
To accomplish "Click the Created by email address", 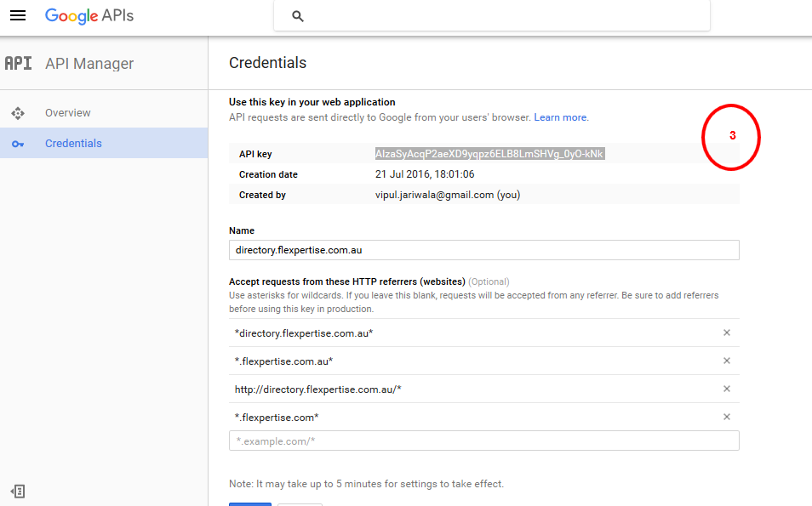I will click(434, 195).
